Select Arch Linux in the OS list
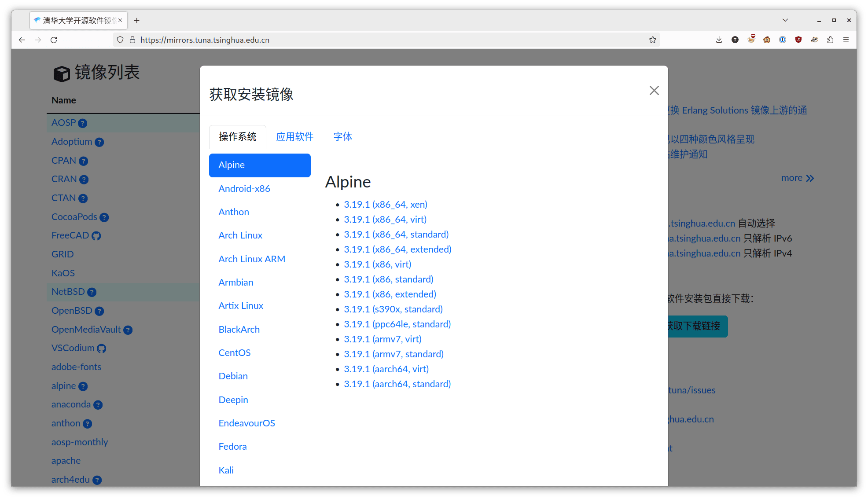This screenshot has width=868, height=499. [x=240, y=235]
